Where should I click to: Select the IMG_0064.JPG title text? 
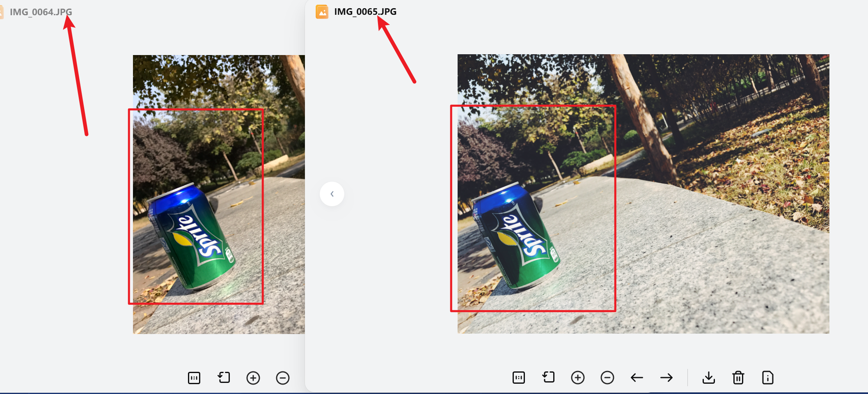41,12
